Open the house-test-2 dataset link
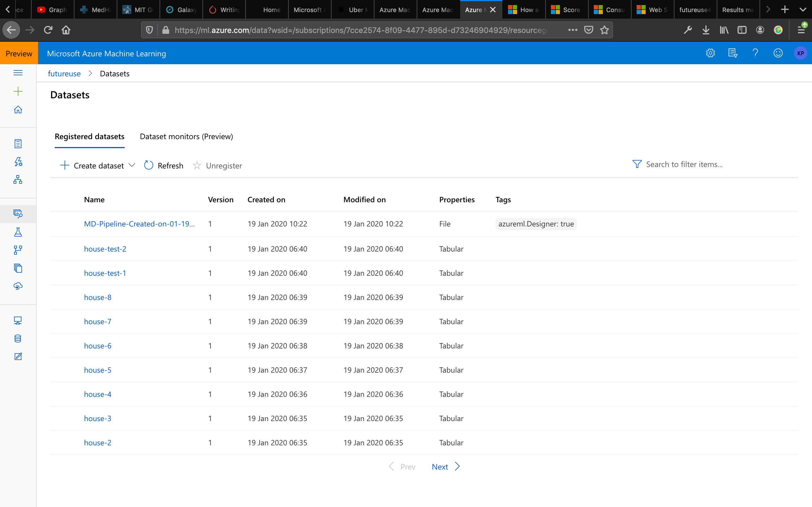 pos(105,249)
